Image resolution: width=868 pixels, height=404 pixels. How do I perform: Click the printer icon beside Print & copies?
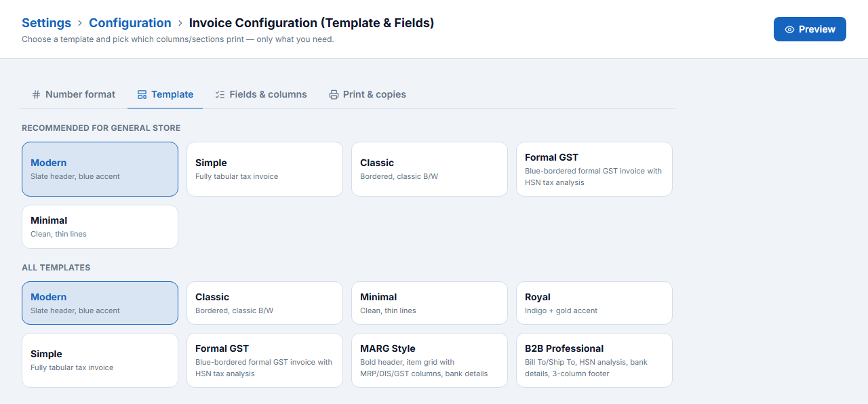point(334,95)
